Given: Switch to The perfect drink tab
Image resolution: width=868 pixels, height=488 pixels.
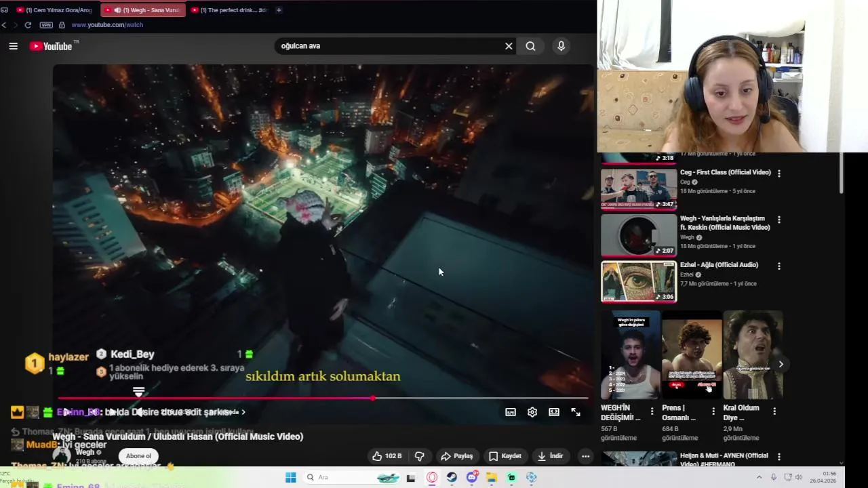Looking at the screenshot, I should click(229, 10).
